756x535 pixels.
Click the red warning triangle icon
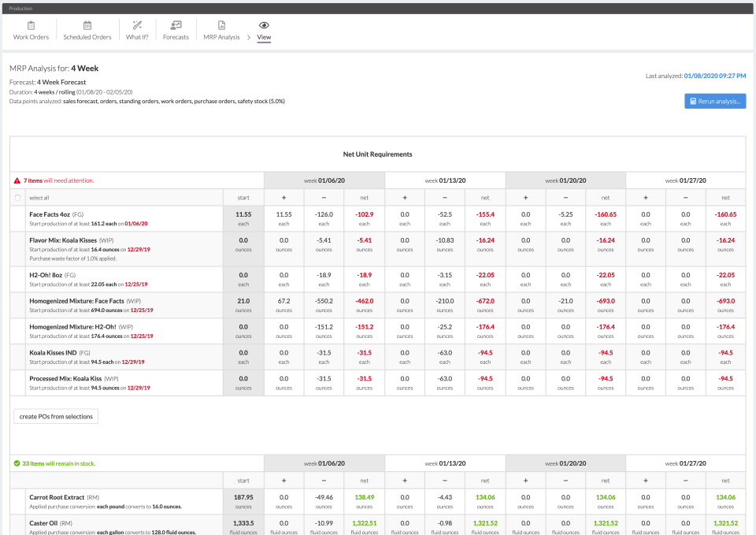(x=17, y=181)
